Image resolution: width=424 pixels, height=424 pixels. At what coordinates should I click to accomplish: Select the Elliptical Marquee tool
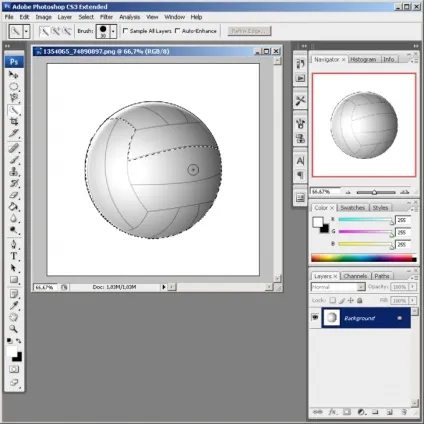[x=14, y=87]
